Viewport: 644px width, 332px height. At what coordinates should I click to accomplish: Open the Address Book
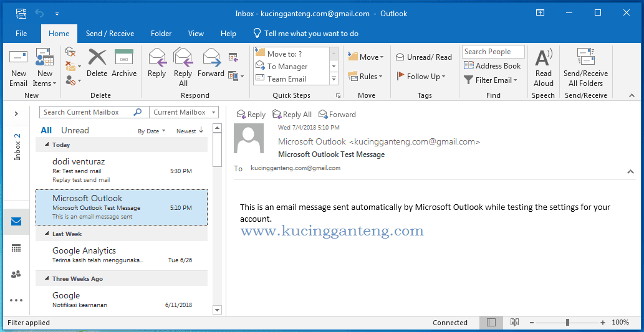492,65
